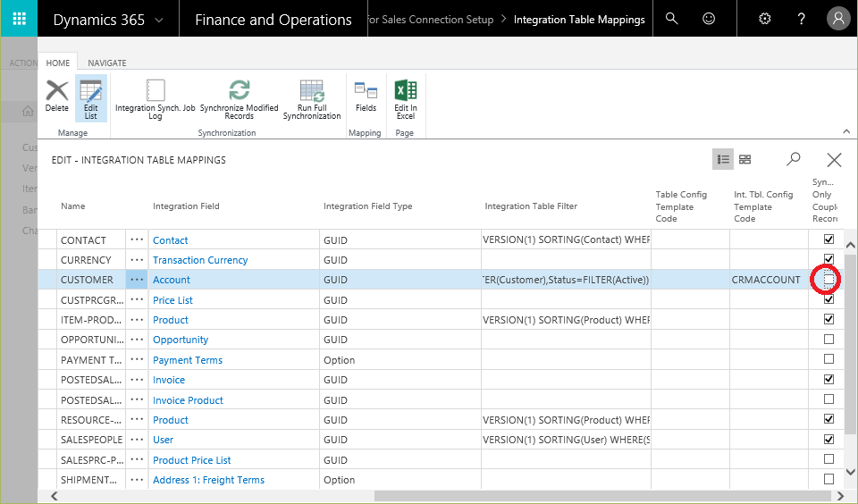Click the vertical scrollbar down arrow
This screenshot has width=858, height=504.
click(850, 472)
